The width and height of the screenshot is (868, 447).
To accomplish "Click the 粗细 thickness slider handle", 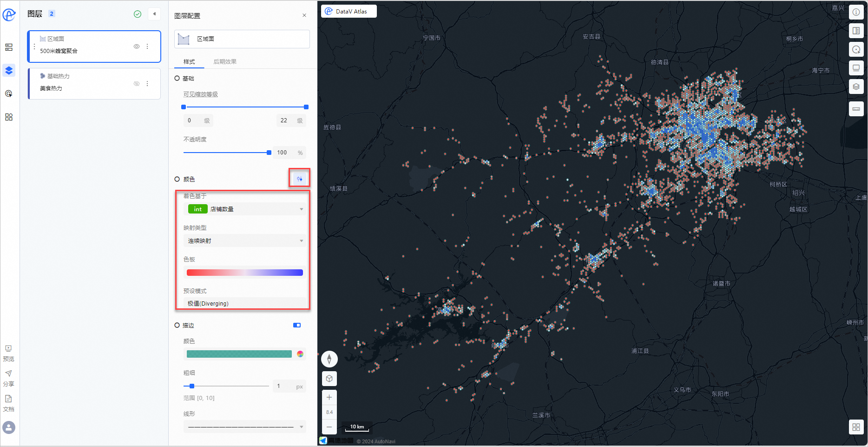I will [192, 386].
